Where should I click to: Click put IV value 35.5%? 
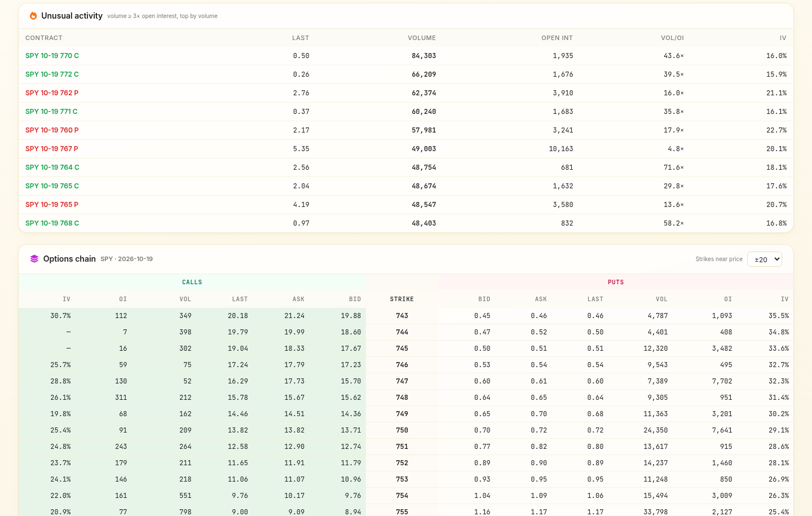click(x=779, y=316)
